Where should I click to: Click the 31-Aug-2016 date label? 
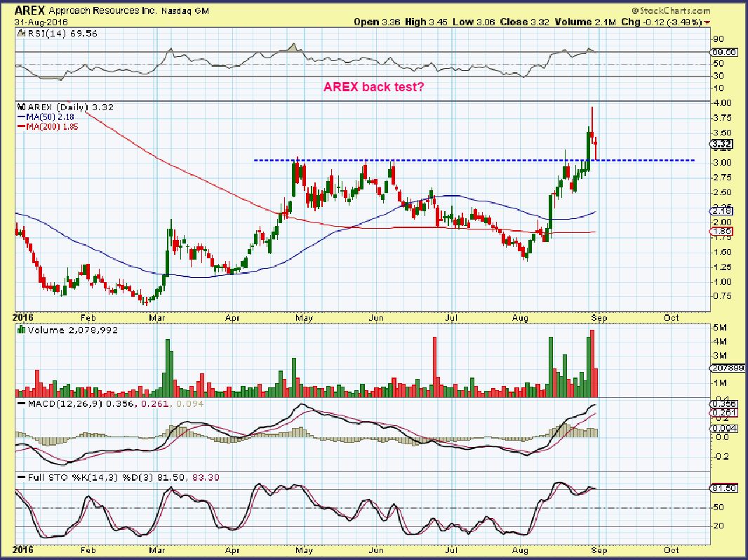point(41,22)
